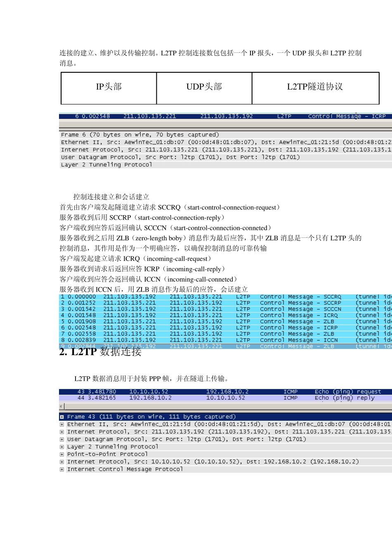Click the UDP头部 table cell

point(204,88)
